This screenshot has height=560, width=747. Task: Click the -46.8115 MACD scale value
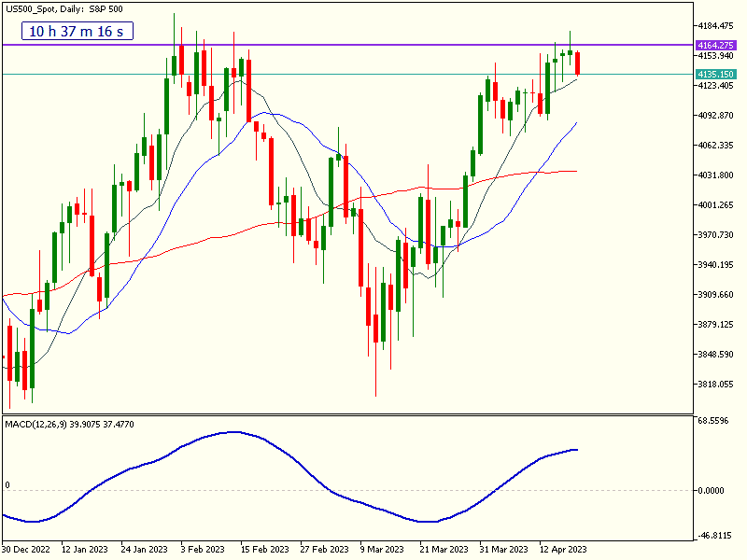coord(716,537)
